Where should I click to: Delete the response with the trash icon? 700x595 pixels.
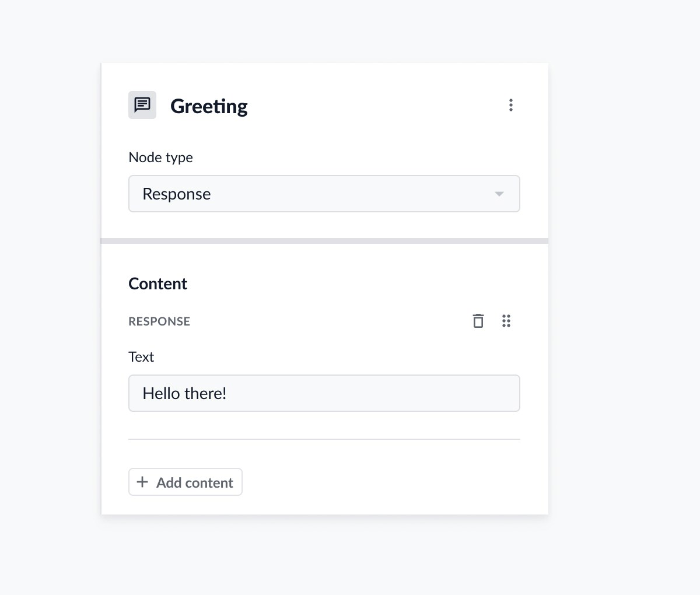click(x=478, y=321)
